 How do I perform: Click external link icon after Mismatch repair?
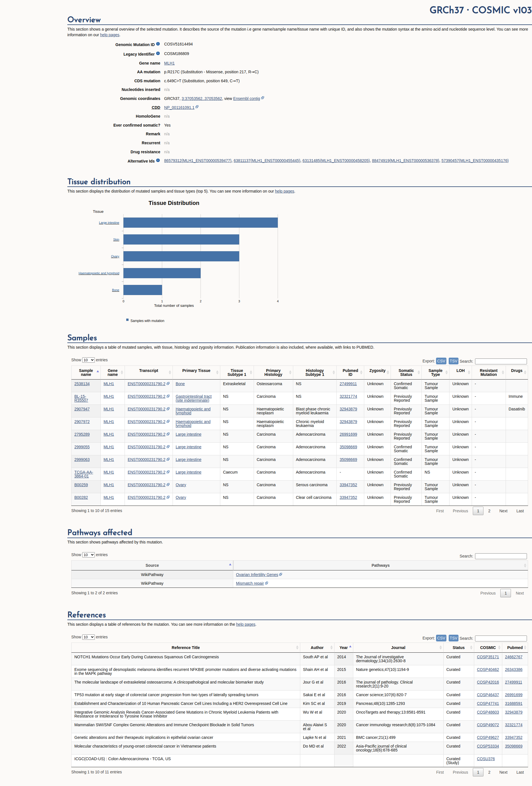(x=267, y=583)
